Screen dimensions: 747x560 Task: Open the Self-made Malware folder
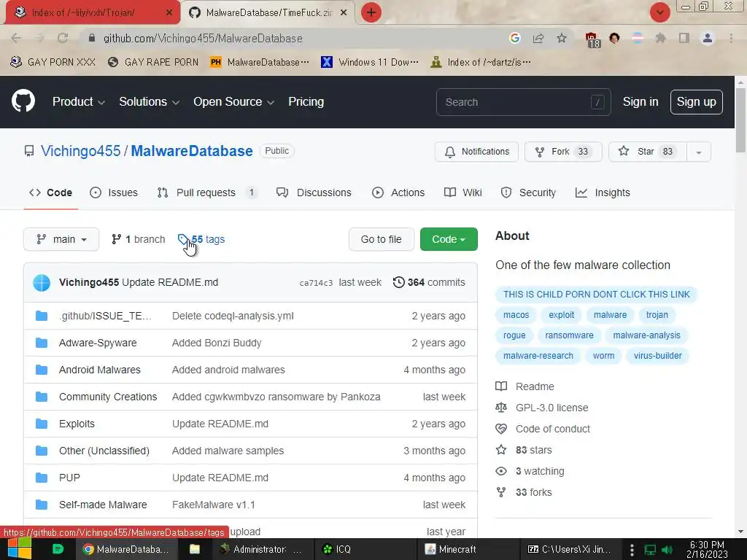pyautogui.click(x=103, y=505)
